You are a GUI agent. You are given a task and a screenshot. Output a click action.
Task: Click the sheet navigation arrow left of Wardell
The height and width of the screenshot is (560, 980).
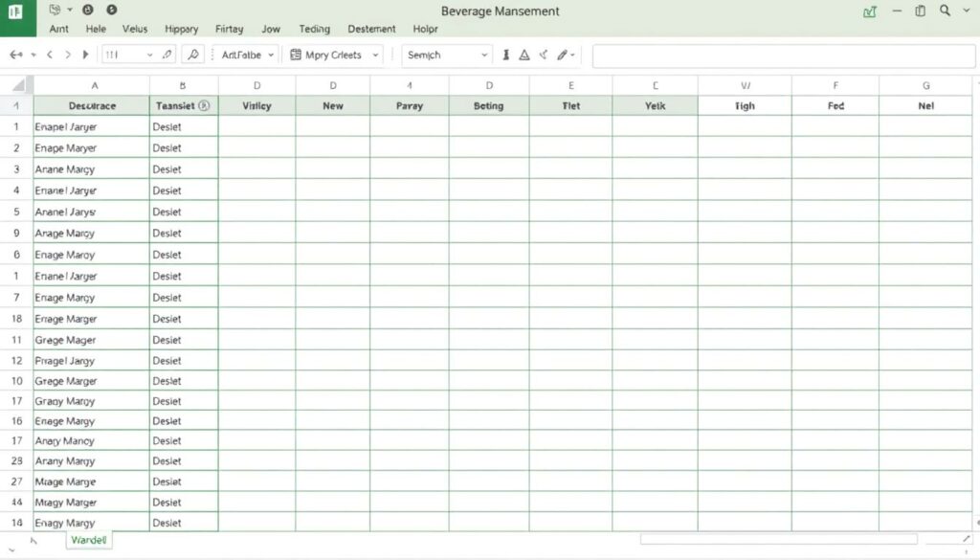coord(33,541)
